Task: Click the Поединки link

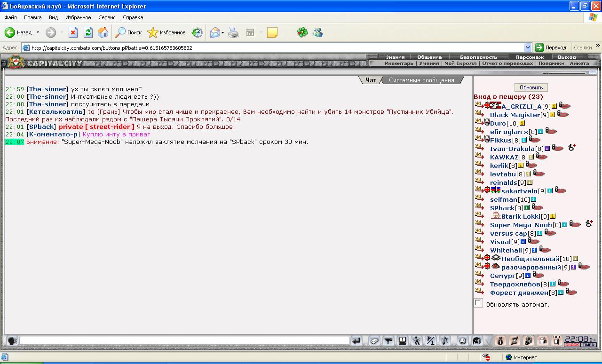Action: [551, 63]
